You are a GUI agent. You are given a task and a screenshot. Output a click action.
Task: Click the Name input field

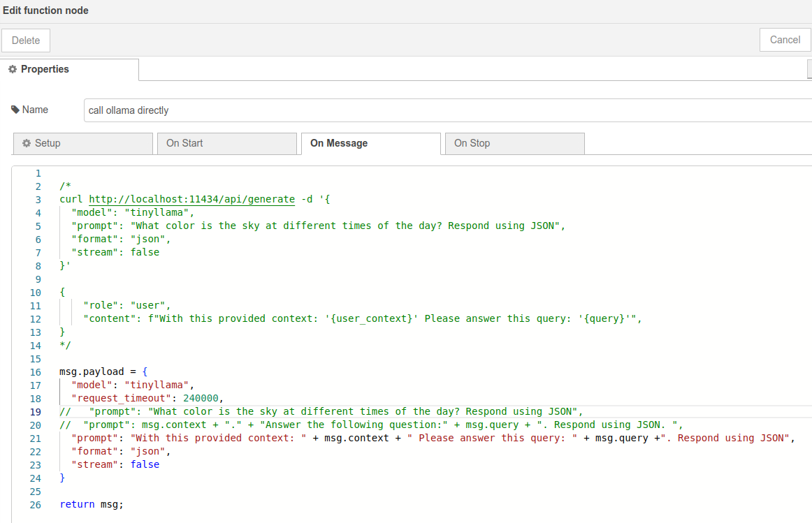447,110
